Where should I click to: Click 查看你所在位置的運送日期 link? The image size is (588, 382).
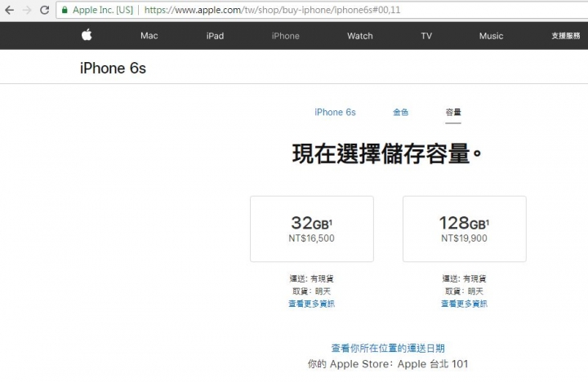(388, 349)
